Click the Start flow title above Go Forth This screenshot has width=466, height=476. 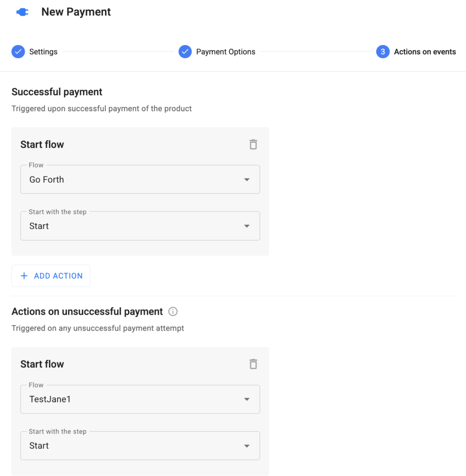(x=42, y=145)
